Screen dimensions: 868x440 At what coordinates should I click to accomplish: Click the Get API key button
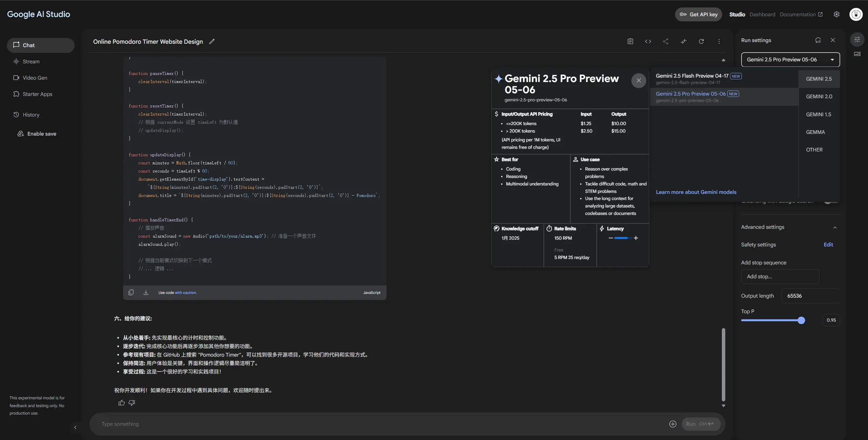(698, 14)
